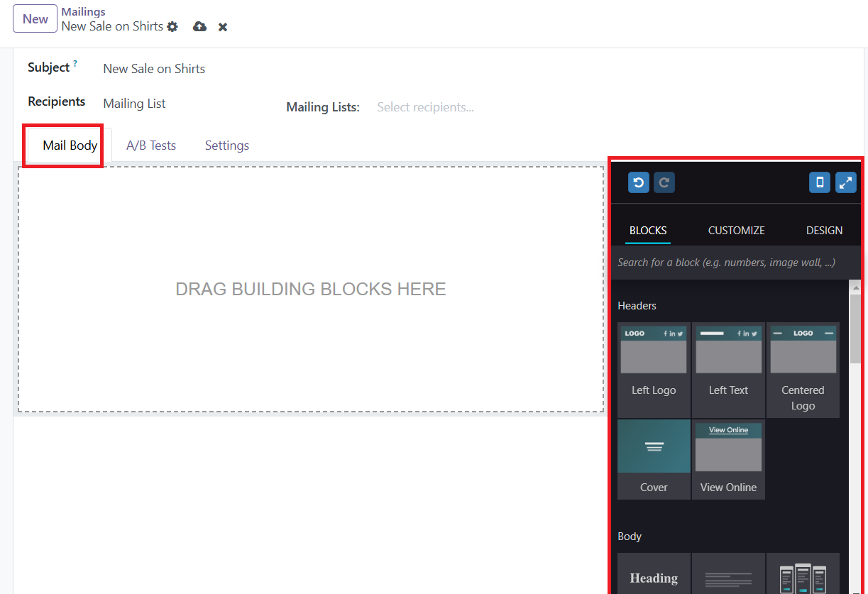
Task: Click the blocks panel scrollbar thumb
Action: [855, 328]
